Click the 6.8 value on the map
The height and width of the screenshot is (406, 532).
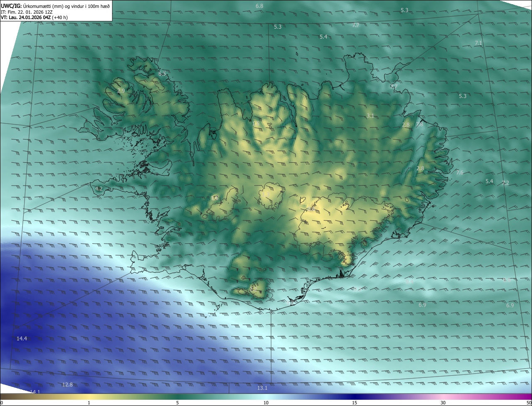259,6
